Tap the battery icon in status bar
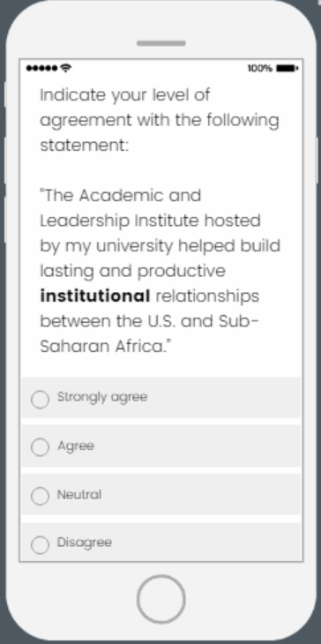The image size is (321, 644). point(287,68)
